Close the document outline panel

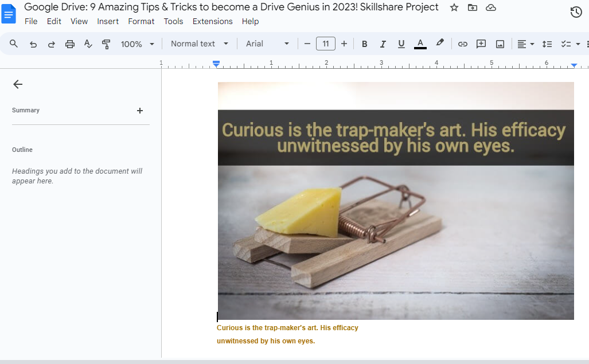18,84
